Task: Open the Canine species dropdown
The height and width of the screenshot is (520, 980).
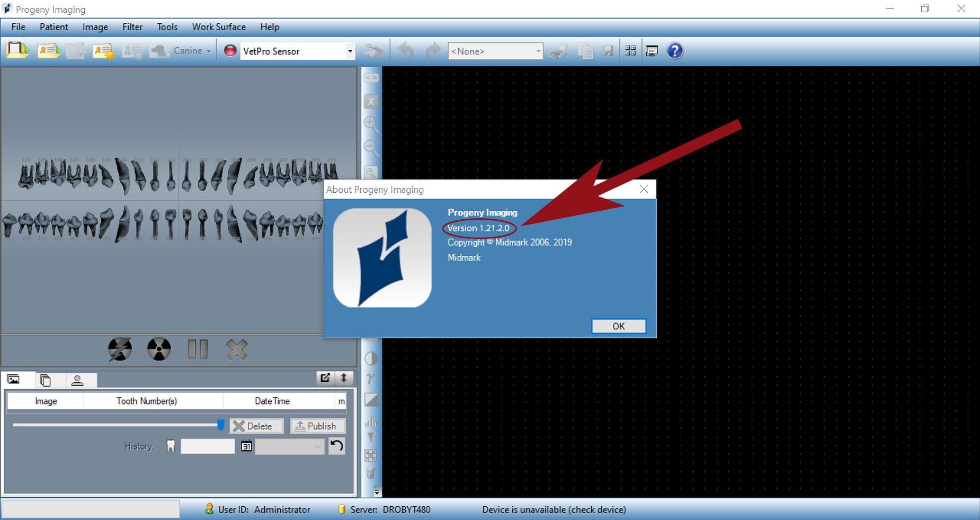Action: coord(207,50)
